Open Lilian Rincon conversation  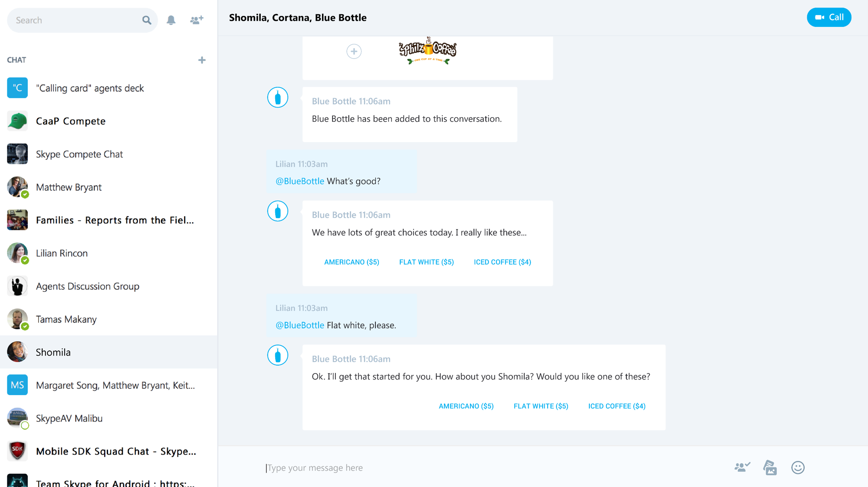coord(108,253)
